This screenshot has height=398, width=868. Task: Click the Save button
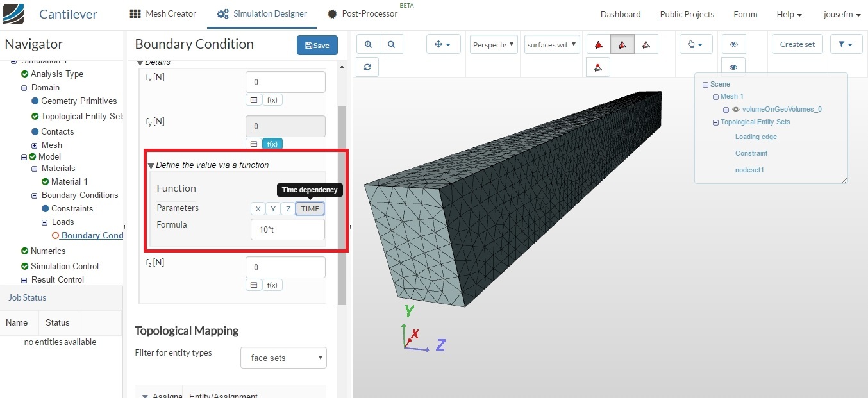click(317, 45)
